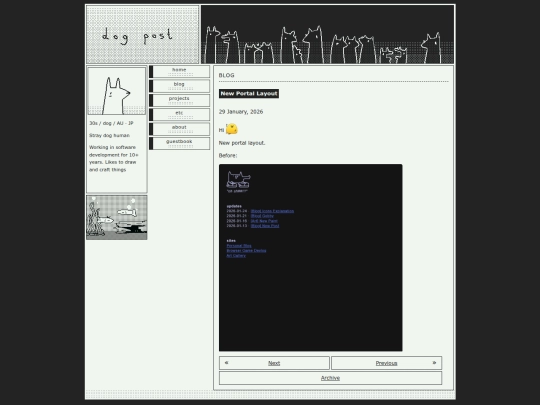Screen dimensions: 540x405
Task: Click the date 29 January, 2026
Action: point(241,112)
